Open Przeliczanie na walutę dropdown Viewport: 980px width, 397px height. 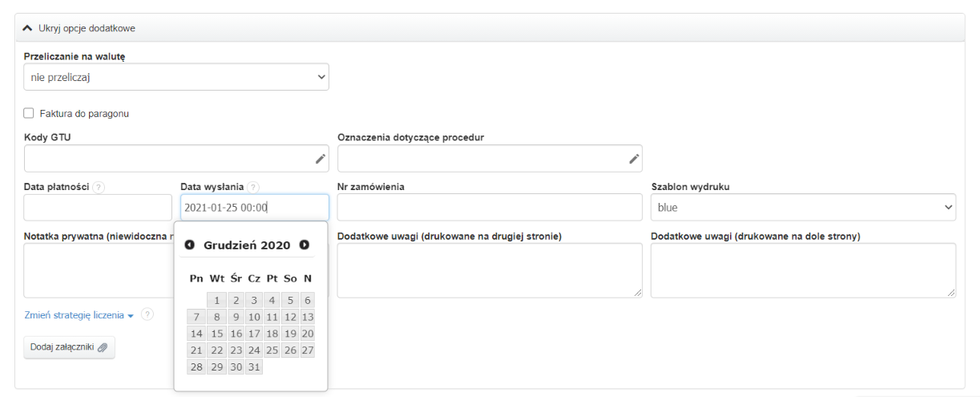(176, 77)
